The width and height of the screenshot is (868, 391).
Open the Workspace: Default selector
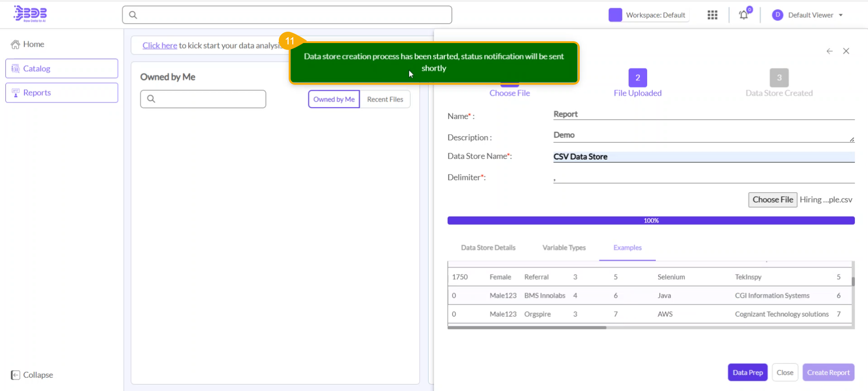[648, 15]
